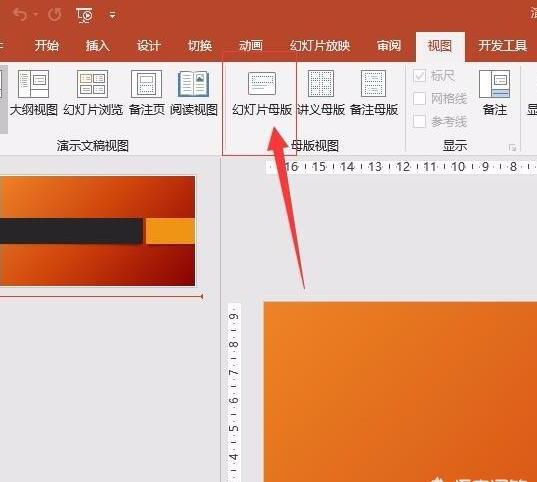537x482 pixels.
Task: Go to the Design (设计) tab
Action: pos(149,46)
